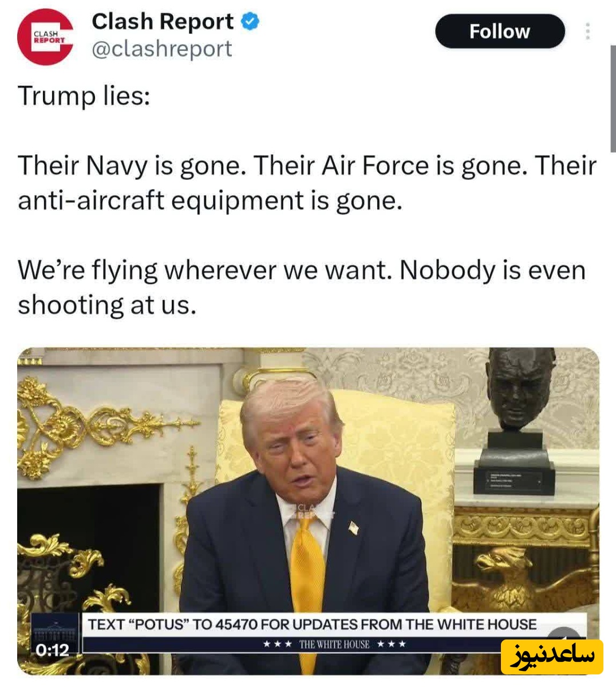Open the Clash Report profile avatar
616x687 pixels.
point(46,37)
